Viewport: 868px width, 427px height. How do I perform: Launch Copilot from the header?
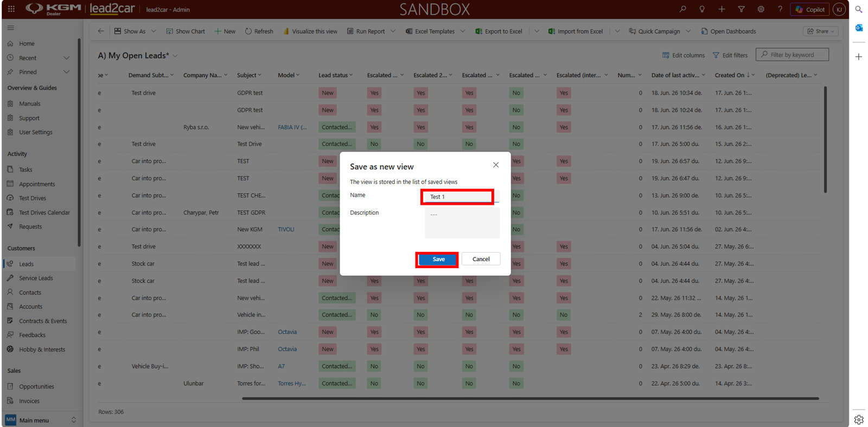809,9
